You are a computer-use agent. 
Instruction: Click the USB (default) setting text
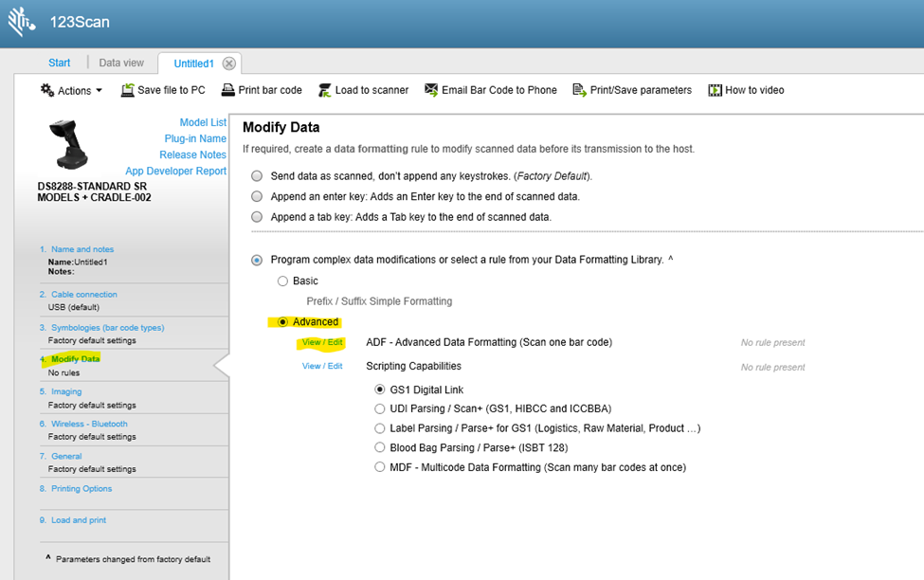(74, 307)
